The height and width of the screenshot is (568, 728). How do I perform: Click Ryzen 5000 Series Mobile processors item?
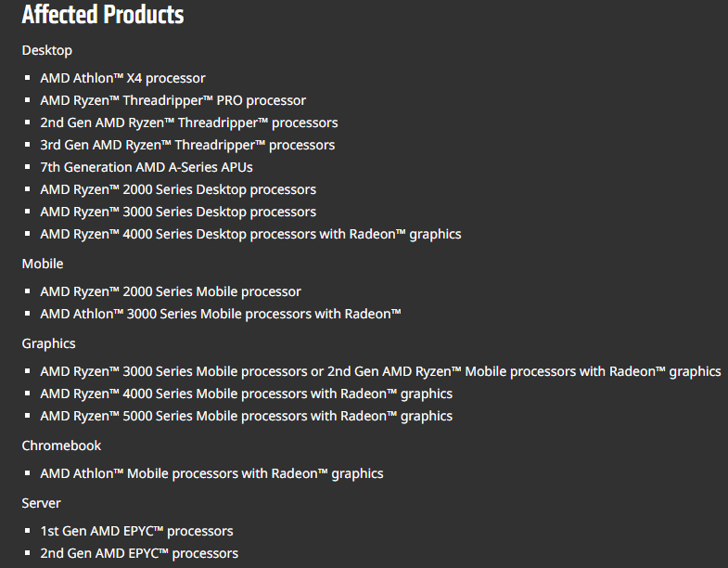(x=246, y=416)
